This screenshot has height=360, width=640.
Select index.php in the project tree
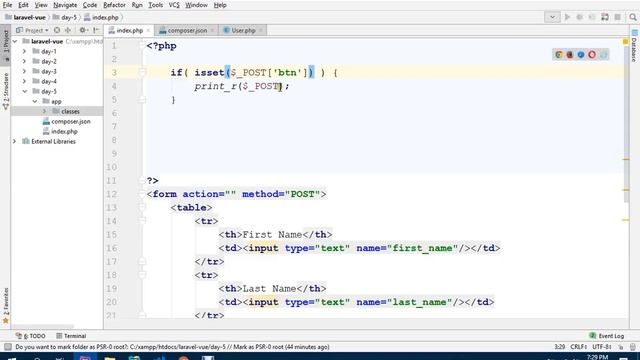(x=60, y=131)
